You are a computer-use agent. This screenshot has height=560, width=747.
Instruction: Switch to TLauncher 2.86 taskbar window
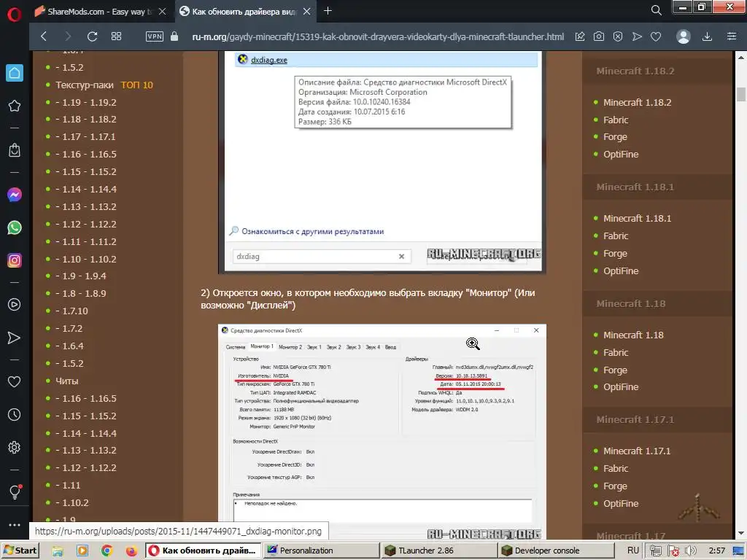(x=438, y=551)
